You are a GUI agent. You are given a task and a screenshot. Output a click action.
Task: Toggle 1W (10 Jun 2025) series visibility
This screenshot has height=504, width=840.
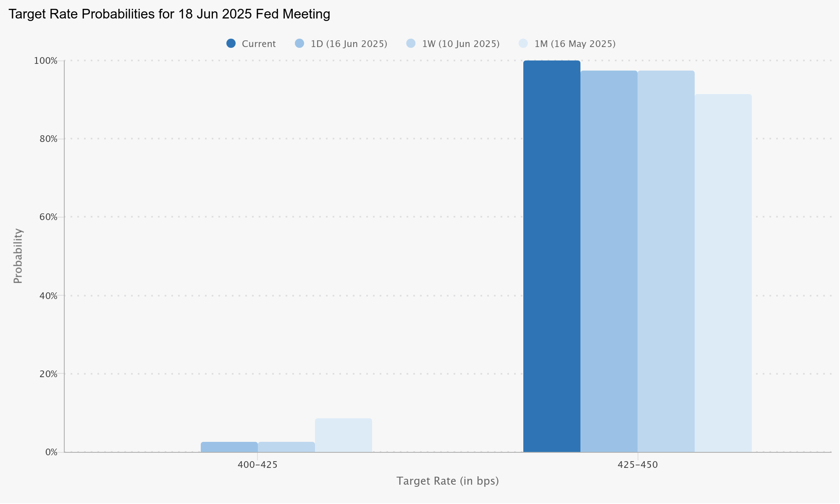coord(461,44)
